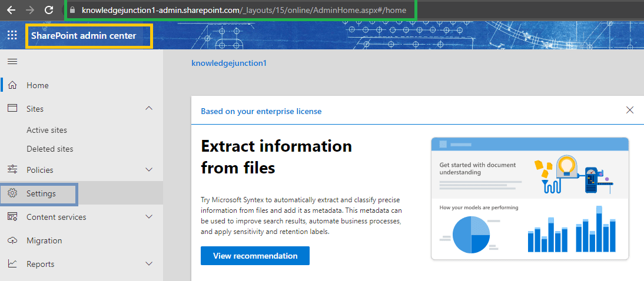Open the knowledgejunction1 tenant link
The image size is (644, 281).
coord(229,63)
